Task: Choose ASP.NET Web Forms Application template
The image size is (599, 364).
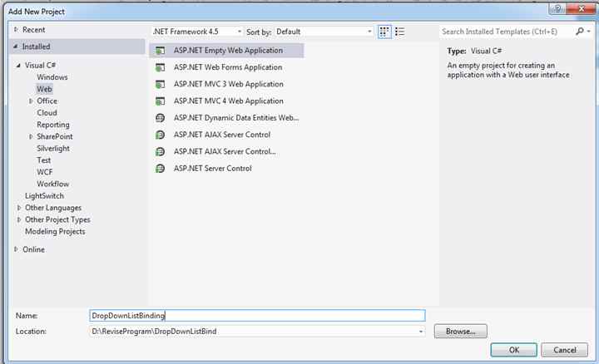Action: point(226,67)
